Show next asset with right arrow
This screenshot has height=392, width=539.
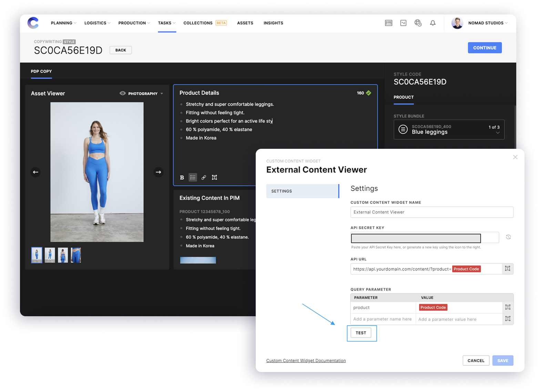[x=159, y=172]
